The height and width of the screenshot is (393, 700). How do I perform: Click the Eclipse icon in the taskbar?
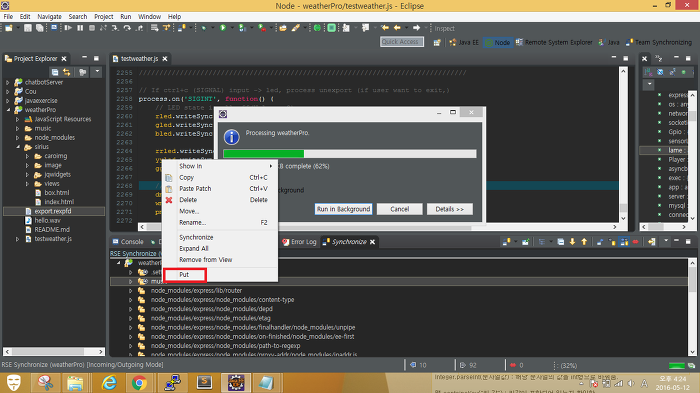pos(236,383)
